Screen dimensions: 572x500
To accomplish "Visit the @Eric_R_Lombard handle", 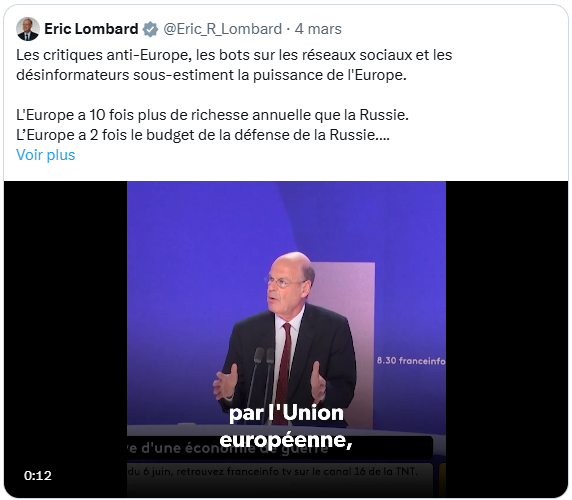I will click(x=223, y=29).
